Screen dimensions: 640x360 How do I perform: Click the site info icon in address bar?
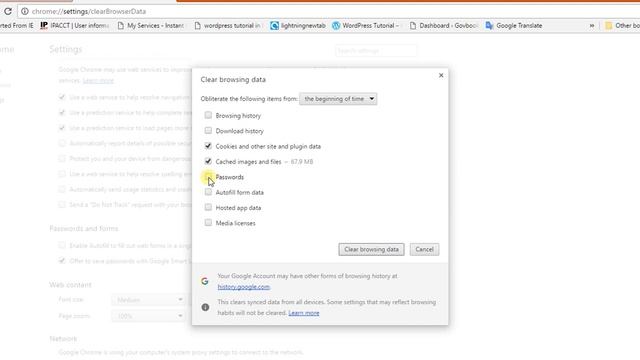(24, 11)
